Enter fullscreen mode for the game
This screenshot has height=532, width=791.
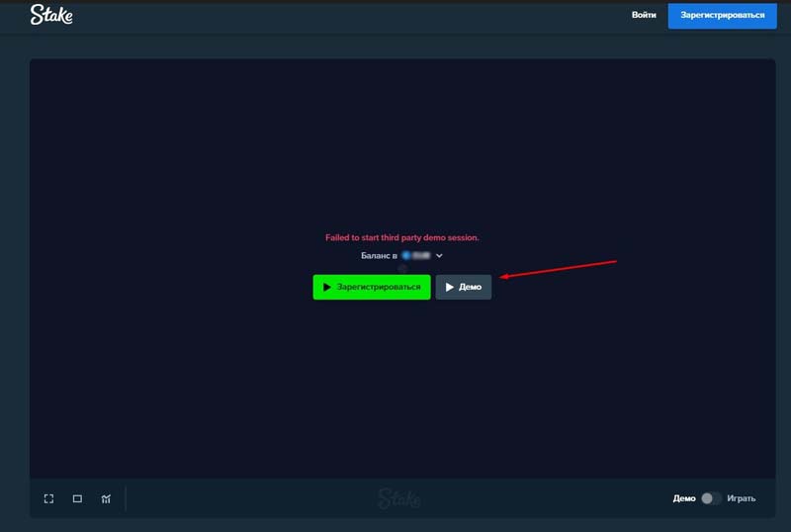pos(48,498)
